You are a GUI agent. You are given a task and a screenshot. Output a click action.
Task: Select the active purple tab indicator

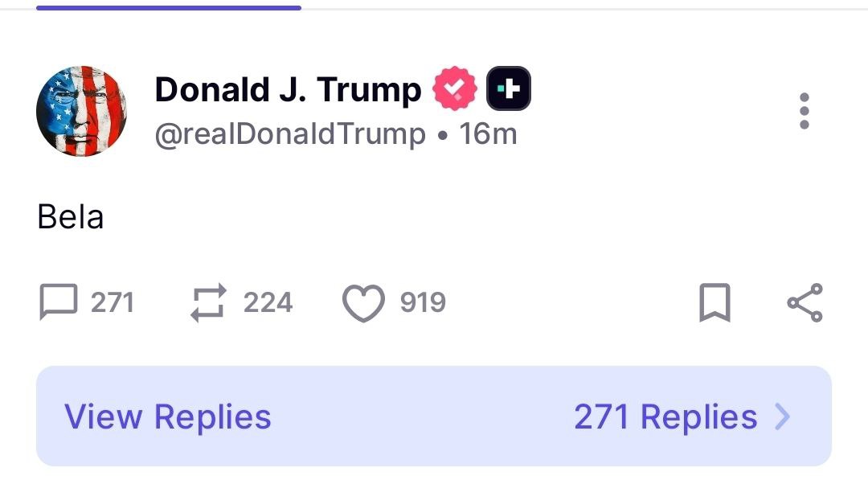coord(169,8)
